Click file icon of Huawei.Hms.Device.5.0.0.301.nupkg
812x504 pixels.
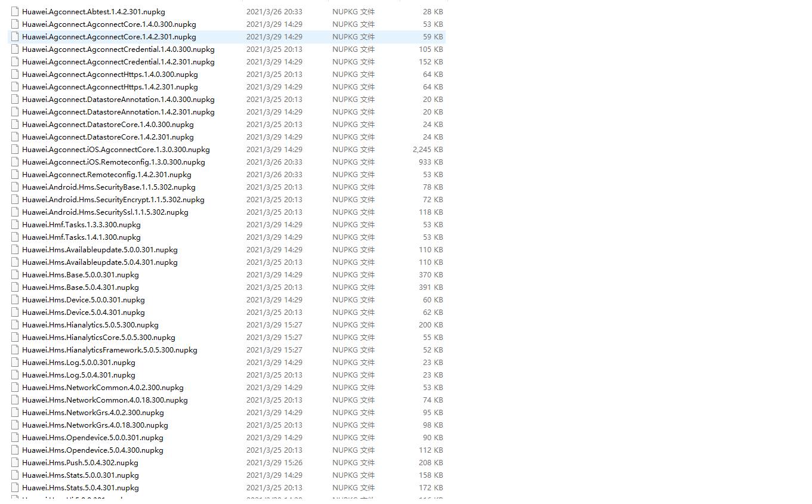pyautogui.click(x=15, y=299)
